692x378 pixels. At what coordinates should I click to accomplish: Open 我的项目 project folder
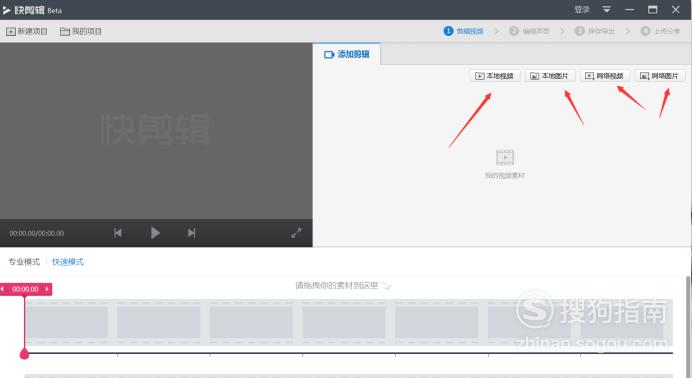[81, 31]
